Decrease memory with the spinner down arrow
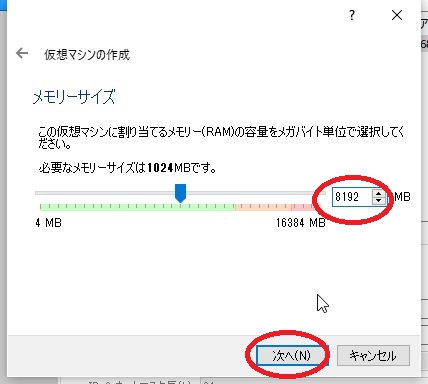Image resolution: width=428 pixels, height=384 pixels. tap(378, 200)
